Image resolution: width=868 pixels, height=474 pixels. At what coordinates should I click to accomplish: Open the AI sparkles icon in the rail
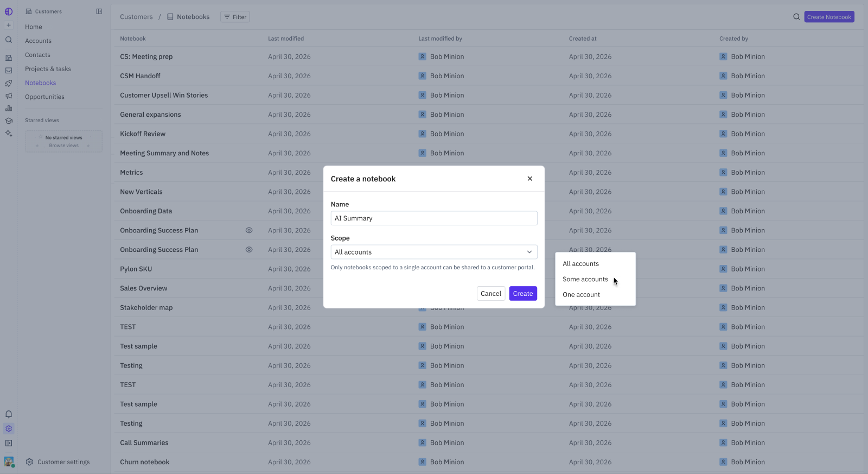point(9,133)
